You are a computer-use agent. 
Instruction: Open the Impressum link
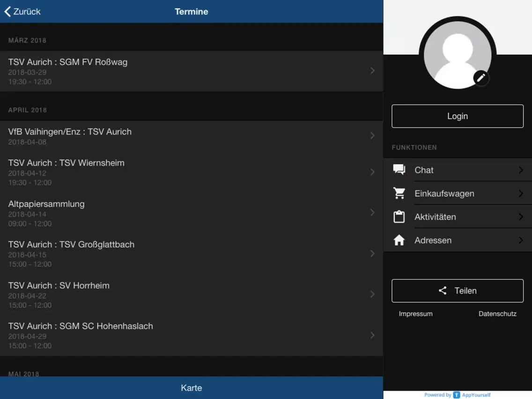click(416, 314)
